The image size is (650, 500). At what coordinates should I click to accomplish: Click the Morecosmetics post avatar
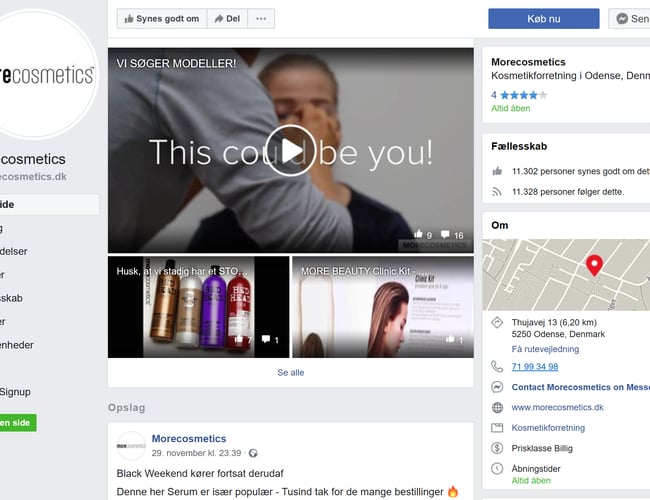131,446
